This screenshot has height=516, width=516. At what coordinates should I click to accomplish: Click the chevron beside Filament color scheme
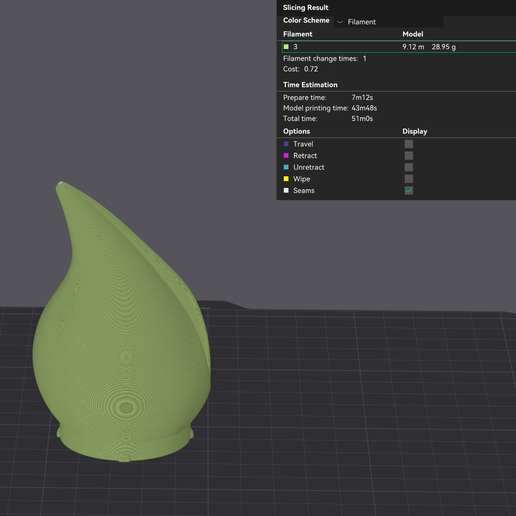pyautogui.click(x=340, y=22)
